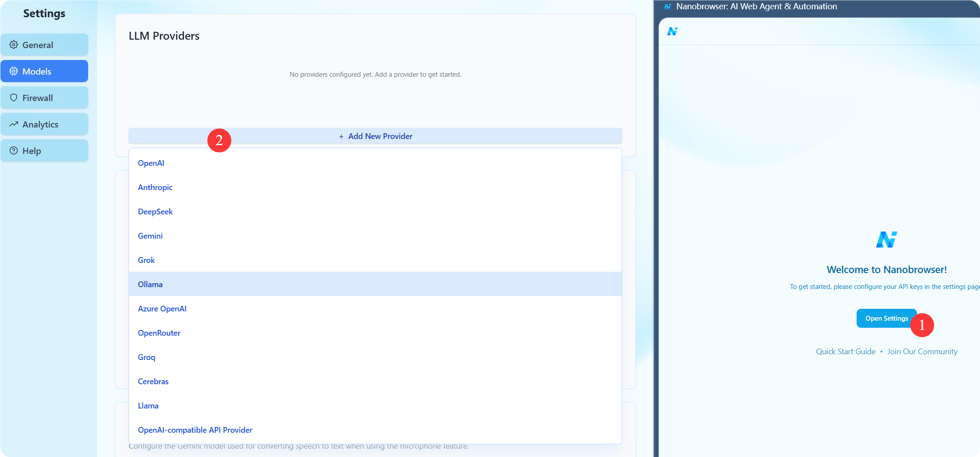Click the large Nanobrowser logo above welcome text
This screenshot has height=457, width=980.
coord(886,240)
